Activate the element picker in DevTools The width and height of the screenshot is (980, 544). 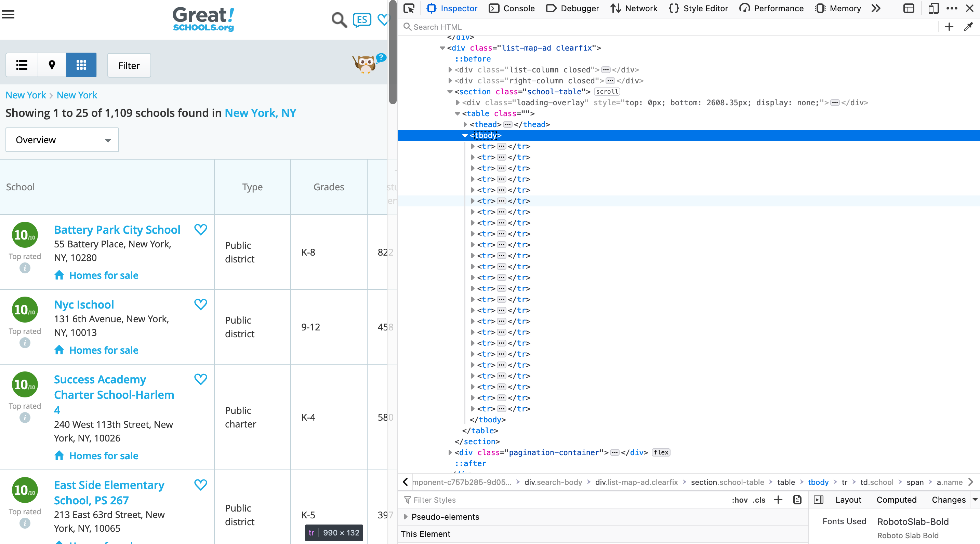click(x=409, y=8)
